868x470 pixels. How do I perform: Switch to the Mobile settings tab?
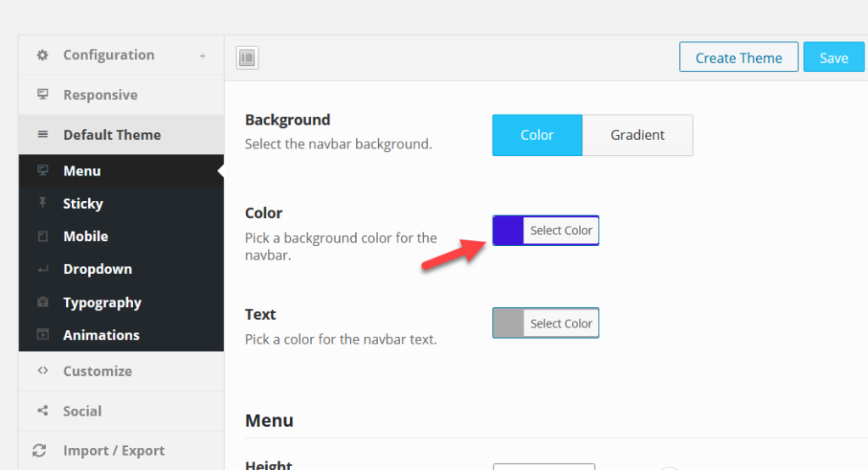point(121,236)
